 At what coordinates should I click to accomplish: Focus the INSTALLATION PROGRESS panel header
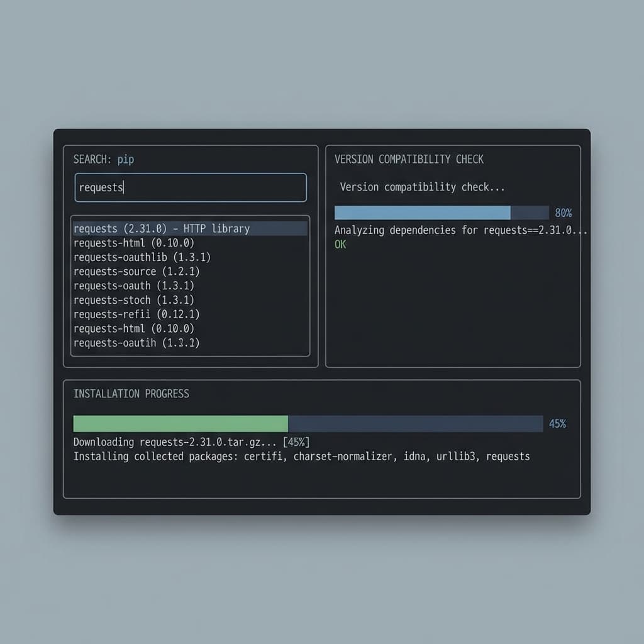131,394
